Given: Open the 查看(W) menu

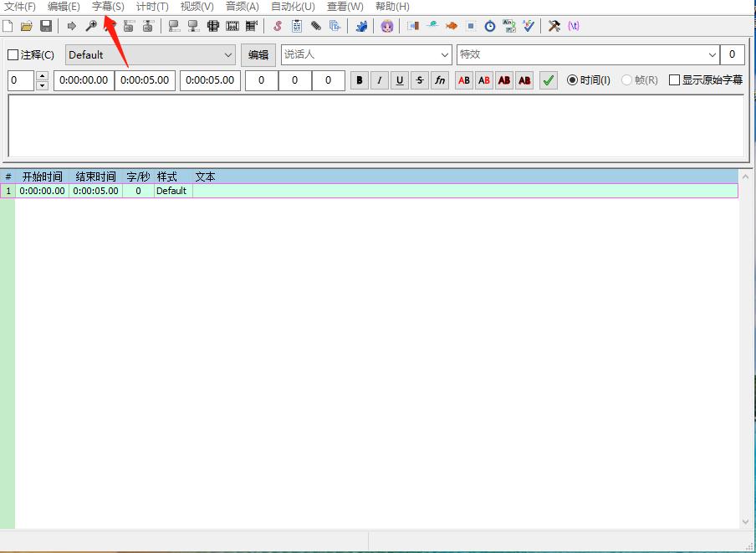Looking at the screenshot, I should click(x=345, y=7).
